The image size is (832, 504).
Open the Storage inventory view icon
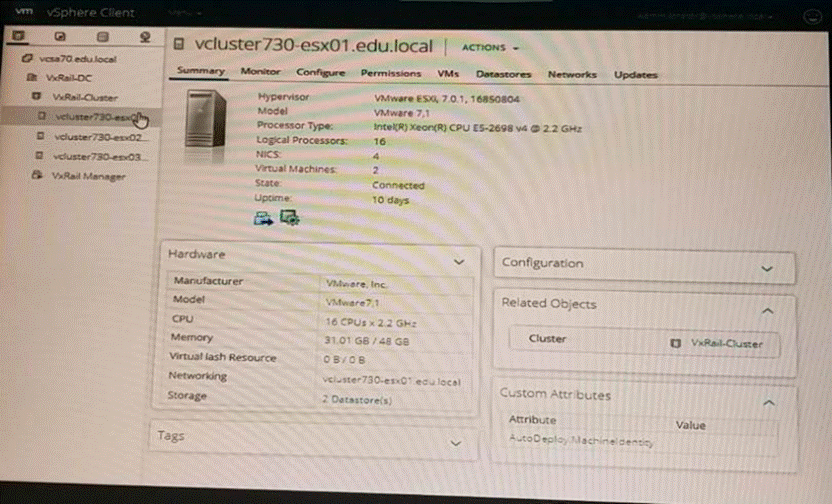pyautogui.click(x=103, y=38)
